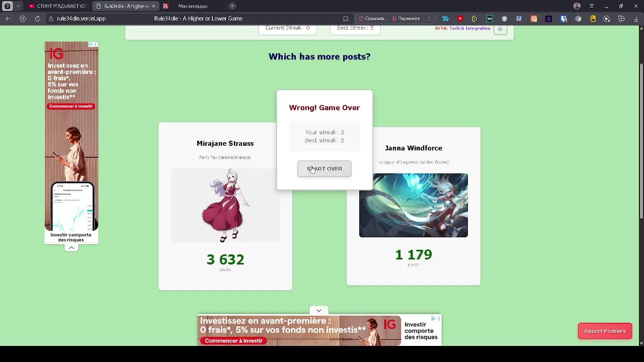Open the three-dot menu next to Перевести
This screenshot has height=362, width=644.
pos(429,19)
